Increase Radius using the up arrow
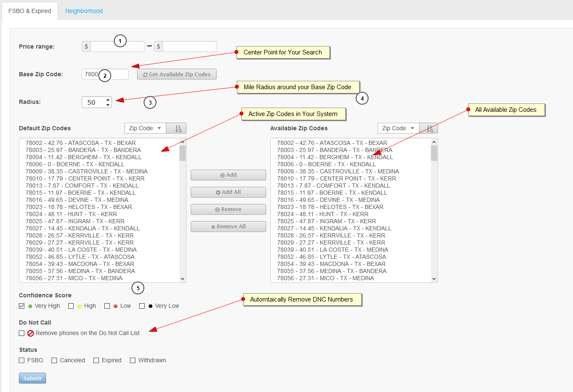This screenshot has width=573, height=392. (x=108, y=100)
